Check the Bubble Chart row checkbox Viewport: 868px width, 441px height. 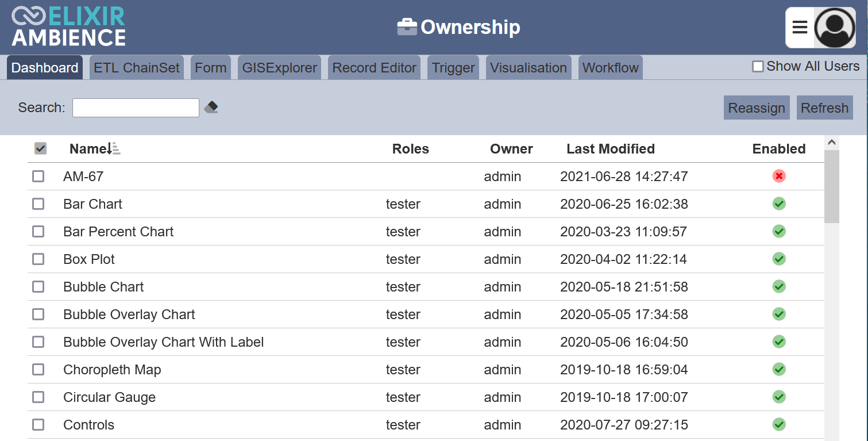[x=38, y=286]
